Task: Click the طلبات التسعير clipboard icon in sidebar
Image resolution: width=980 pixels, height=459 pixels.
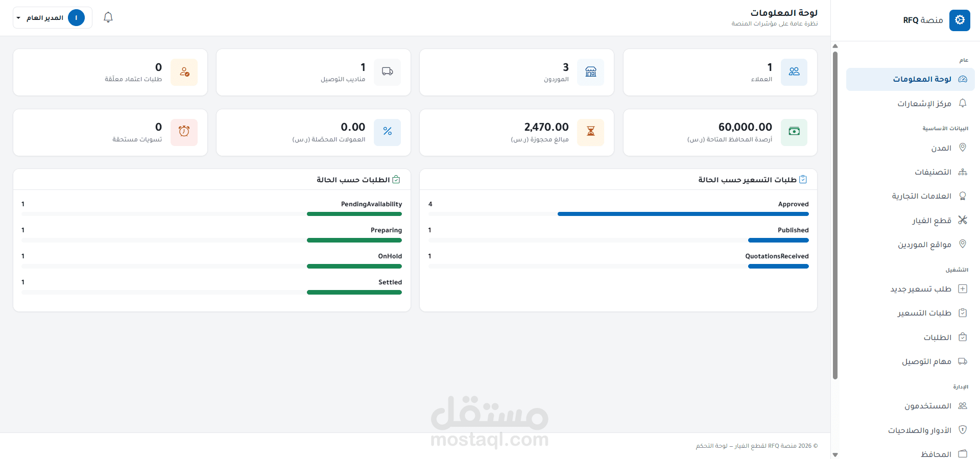Action: (x=963, y=313)
